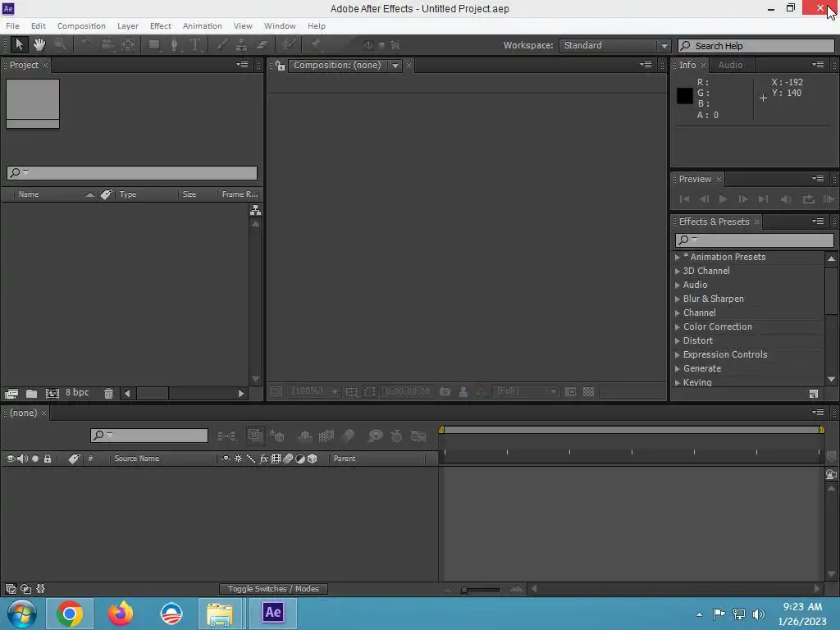This screenshot has width=840, height=630.
Task: Select the Rotation tool
Action: tap(86, 45)
